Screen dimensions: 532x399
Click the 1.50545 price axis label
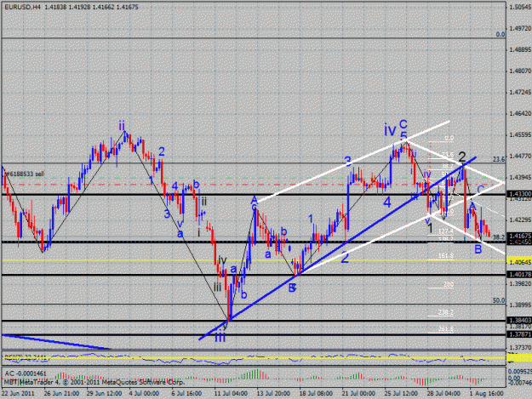tap(520, 7)
